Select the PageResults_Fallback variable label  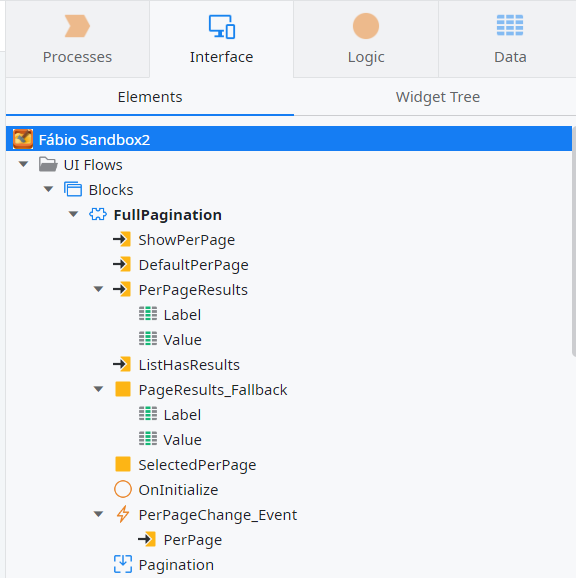(213, 390)
